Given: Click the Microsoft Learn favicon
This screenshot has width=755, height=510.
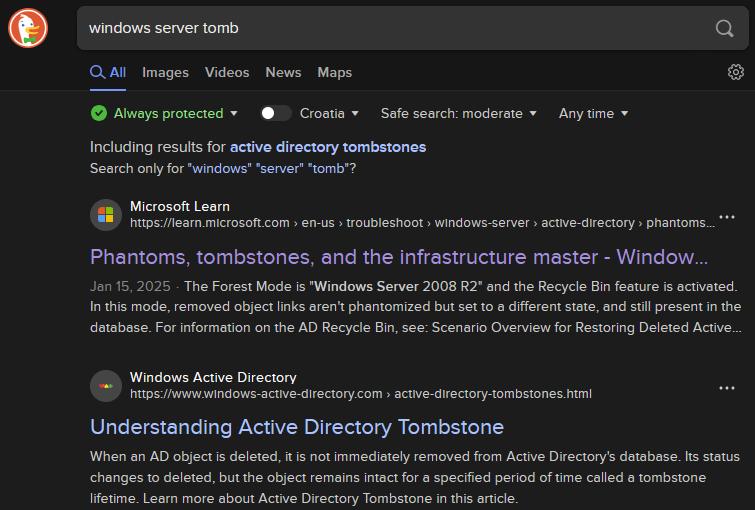Looking at the screenshot, I should (x=105, y=215).
